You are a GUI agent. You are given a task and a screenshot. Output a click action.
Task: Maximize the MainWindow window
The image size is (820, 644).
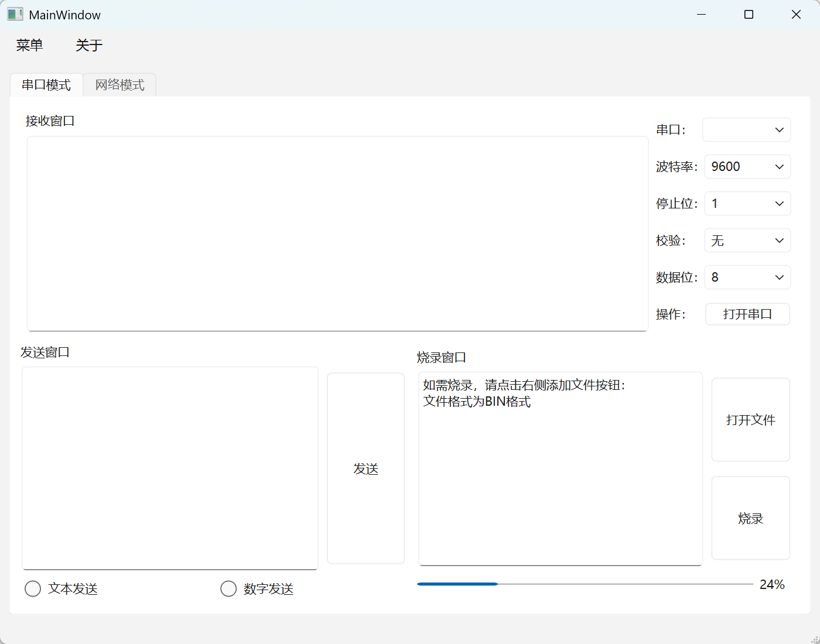pos(749,15)
